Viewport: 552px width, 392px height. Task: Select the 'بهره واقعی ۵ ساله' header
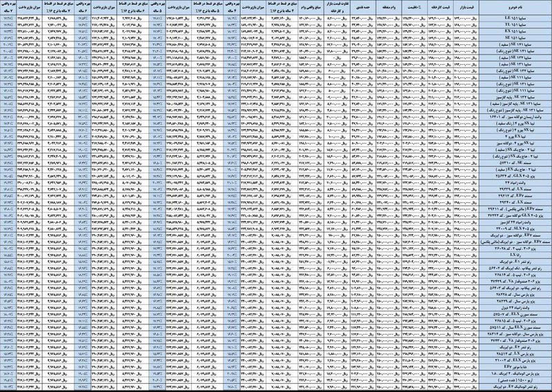click(x=157, y=8)
